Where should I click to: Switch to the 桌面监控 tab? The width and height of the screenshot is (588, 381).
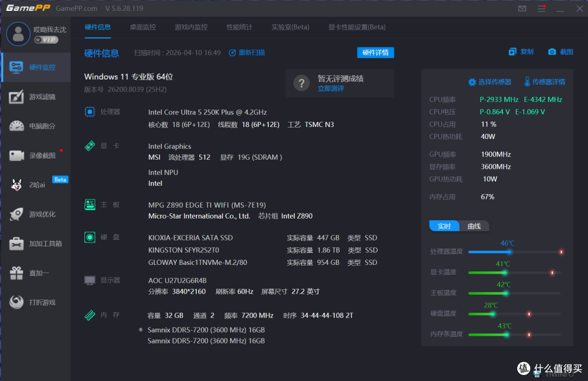(143, 27)
